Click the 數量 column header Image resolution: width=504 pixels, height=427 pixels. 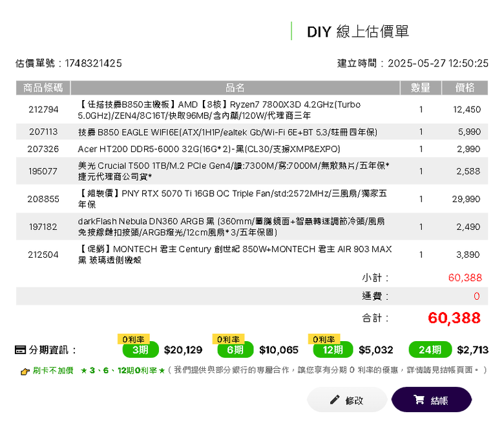click(x=421, y=88)
